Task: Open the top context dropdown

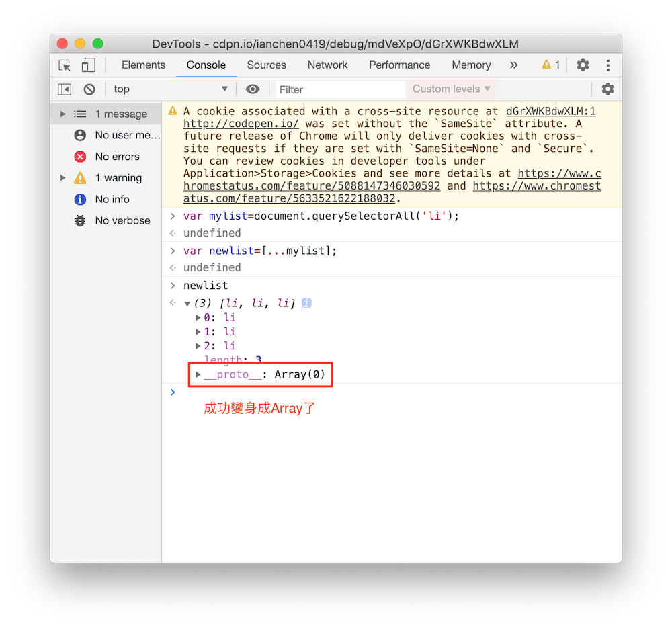Action: tap(170, 89)
